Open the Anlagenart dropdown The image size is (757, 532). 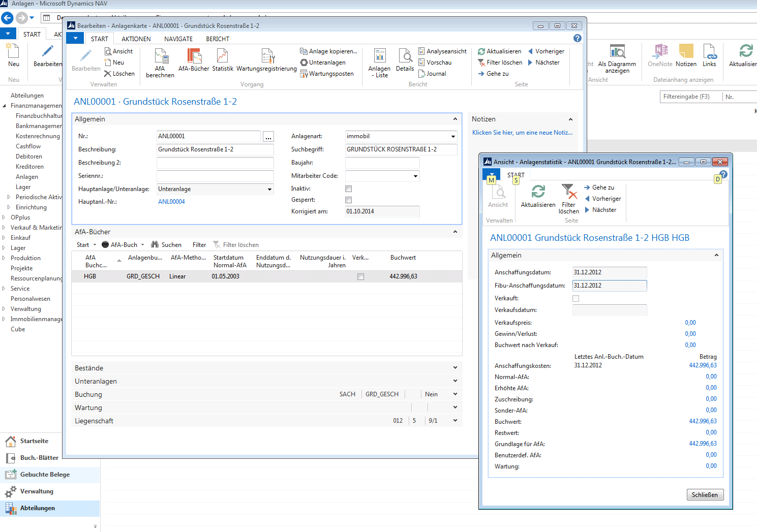pyautogui.click(x=453, y=137)
